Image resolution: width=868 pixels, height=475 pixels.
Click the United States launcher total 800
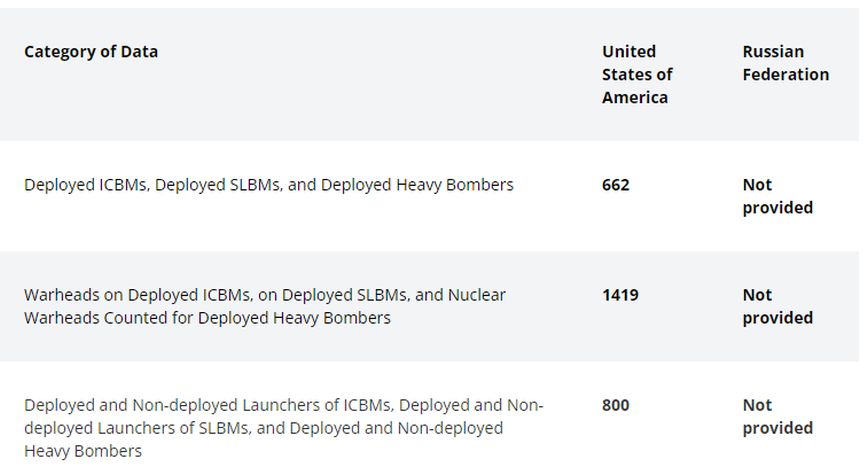[616, 405]
